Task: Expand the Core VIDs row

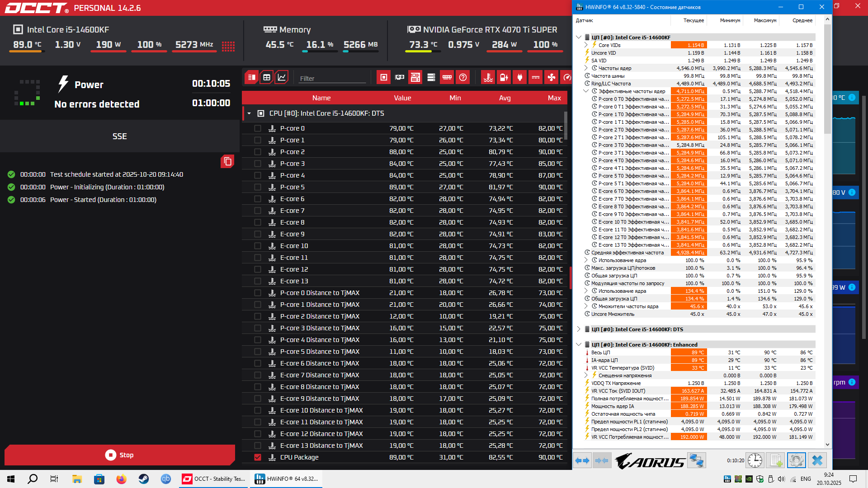Action: coord(586,45)
